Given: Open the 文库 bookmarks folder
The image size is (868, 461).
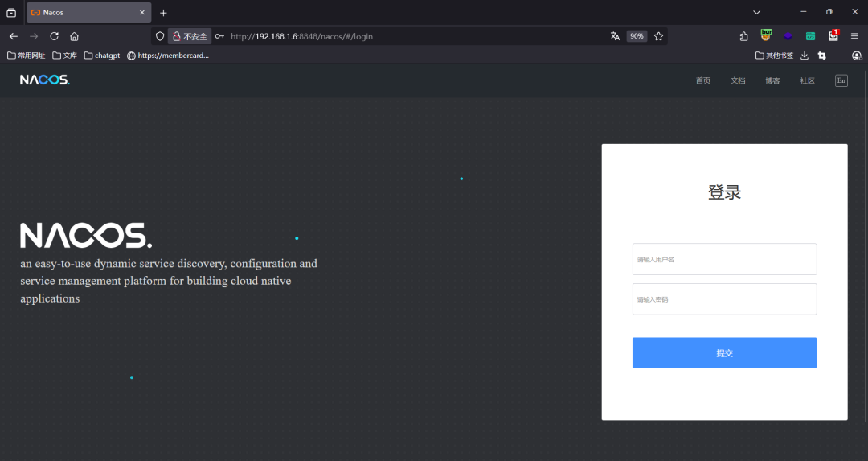Looking at the screenshot, I should coord(65,56).
